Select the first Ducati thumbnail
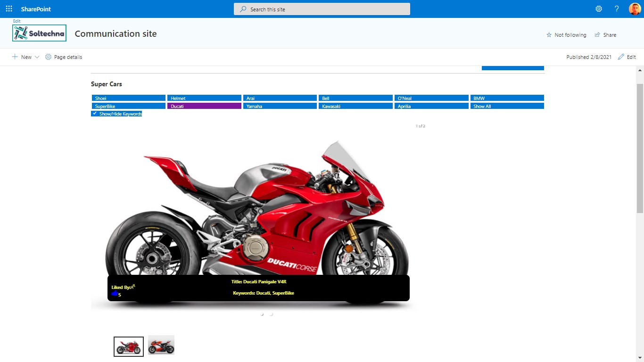 129,346
